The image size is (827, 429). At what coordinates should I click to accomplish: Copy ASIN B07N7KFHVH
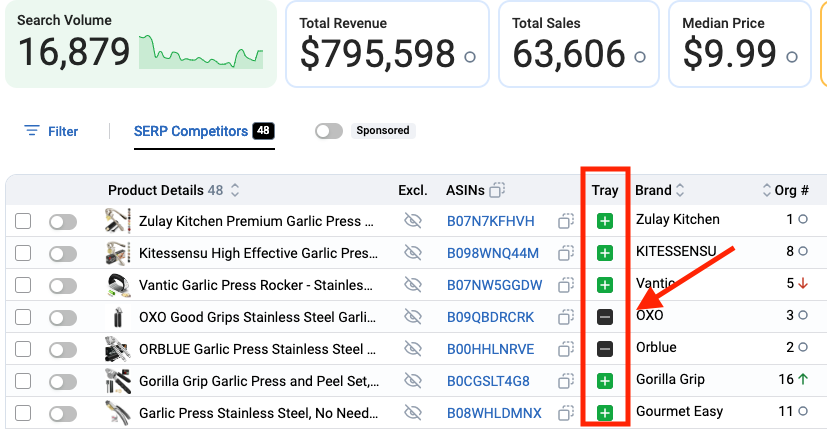pyautogui.click(x=565, y=221)
